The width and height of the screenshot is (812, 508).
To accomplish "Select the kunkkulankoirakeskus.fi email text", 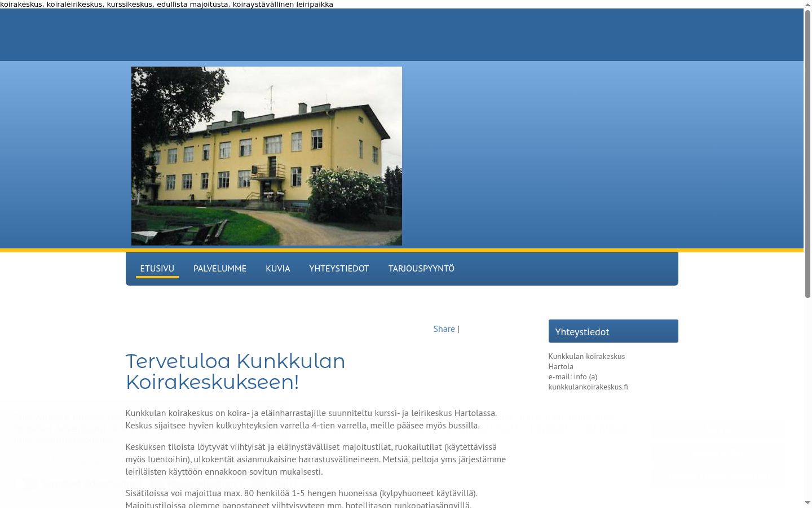I will tap(588, 387).
